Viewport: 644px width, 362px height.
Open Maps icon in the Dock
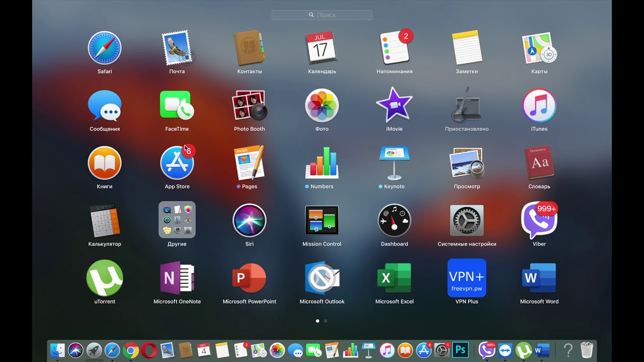259,350
